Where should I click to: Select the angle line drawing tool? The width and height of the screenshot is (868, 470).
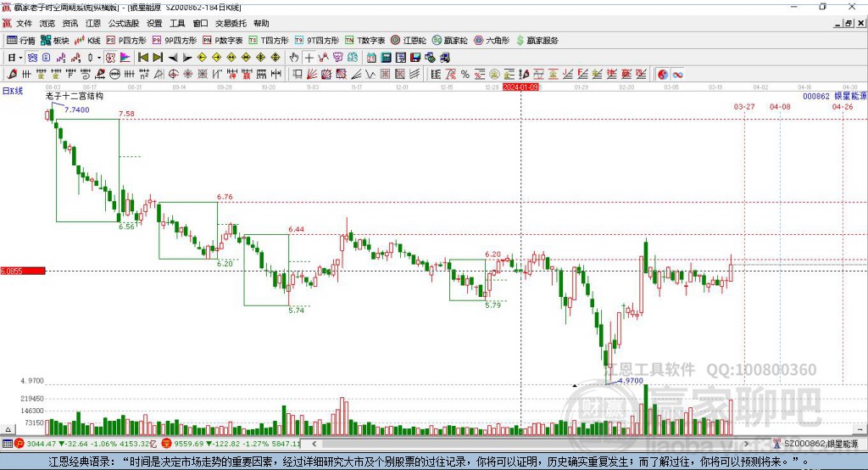point(357,75)
